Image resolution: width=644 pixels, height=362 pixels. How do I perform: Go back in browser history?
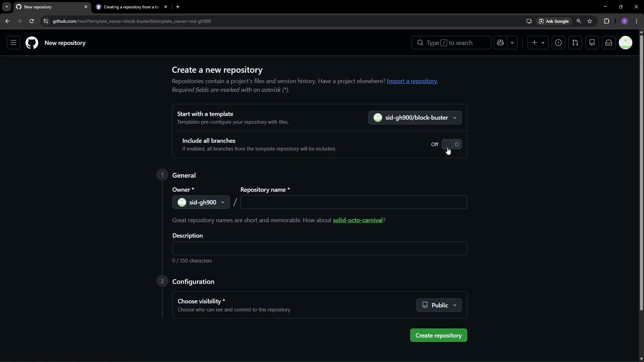click(x=7, y=21)
